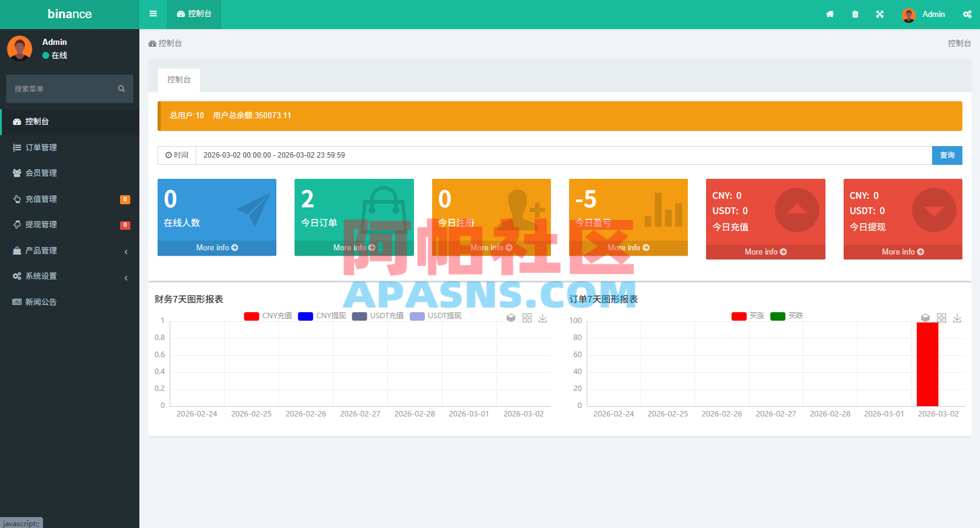This screenshot has height=528, width=980.
Task: Expand 产品管理 submenu
Action: pos(70,250)
